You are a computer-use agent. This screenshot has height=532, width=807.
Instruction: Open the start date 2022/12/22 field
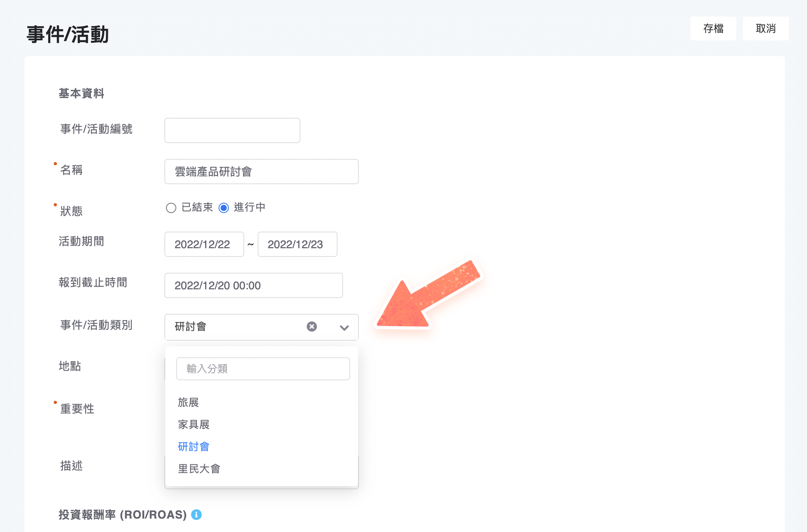(x=204, y=244)
